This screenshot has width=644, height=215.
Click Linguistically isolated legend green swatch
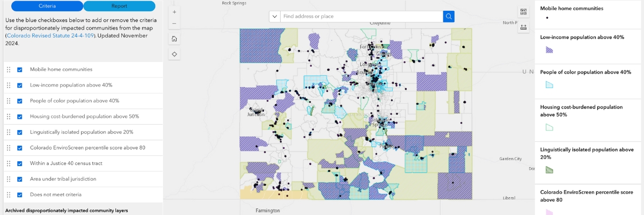549,170
